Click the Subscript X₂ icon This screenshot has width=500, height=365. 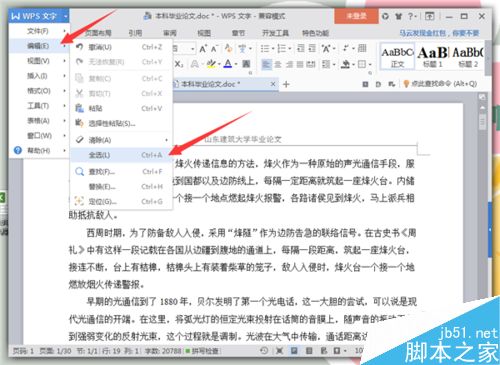point(179,64)
